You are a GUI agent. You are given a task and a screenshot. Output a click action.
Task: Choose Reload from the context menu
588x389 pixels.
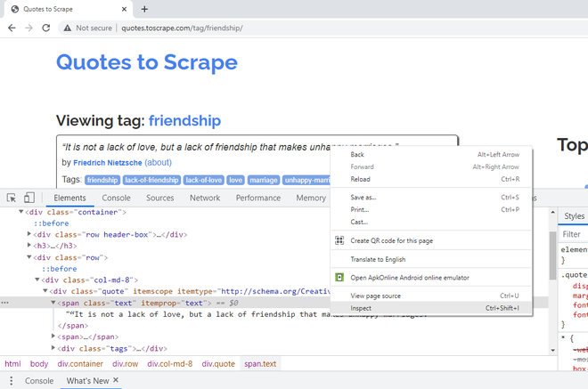(x=431, y=179)
